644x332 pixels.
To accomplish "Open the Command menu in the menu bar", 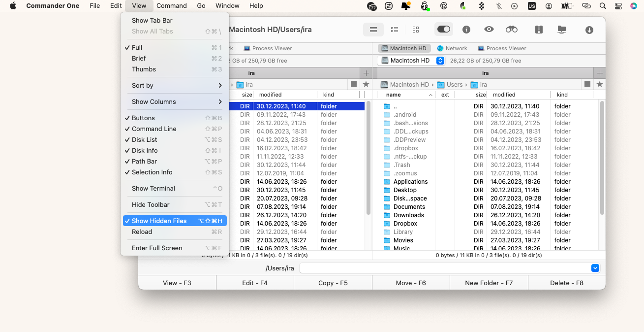I will pos(172,5).
